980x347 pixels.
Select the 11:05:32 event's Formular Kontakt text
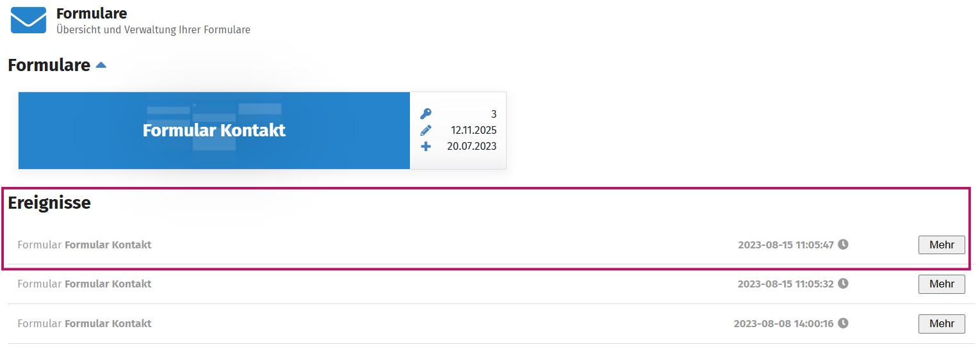click(x=108, y=284)
